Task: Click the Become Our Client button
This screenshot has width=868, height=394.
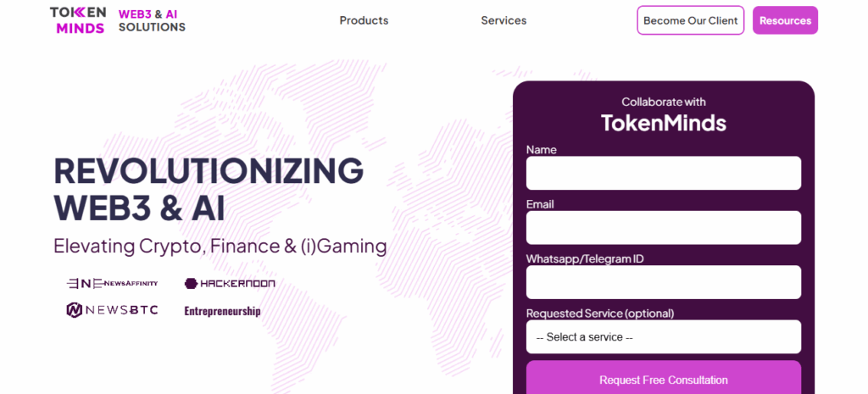Action: pos(690,20)
